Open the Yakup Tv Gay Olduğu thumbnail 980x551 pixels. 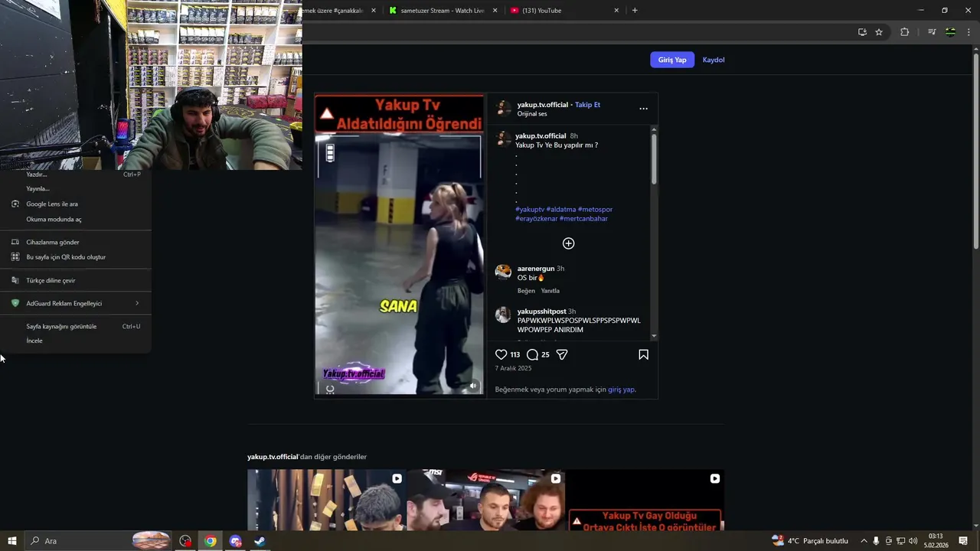[x=645, y=500]
